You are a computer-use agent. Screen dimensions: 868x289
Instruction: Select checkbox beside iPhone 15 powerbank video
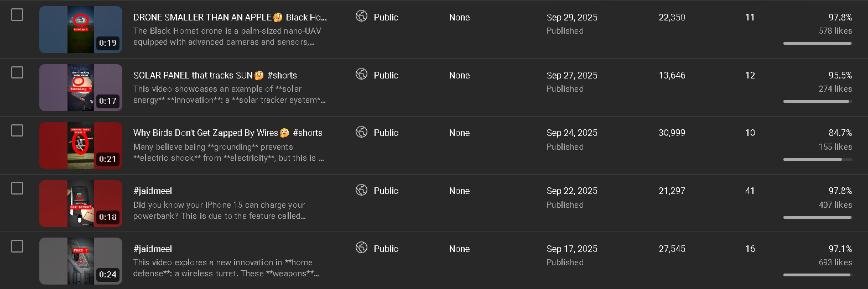[x=17, y=188]
